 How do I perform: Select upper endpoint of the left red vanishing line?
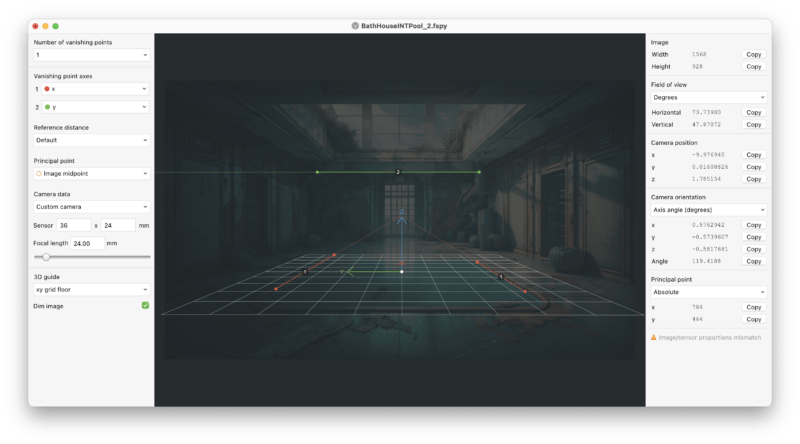click(334, 255)
